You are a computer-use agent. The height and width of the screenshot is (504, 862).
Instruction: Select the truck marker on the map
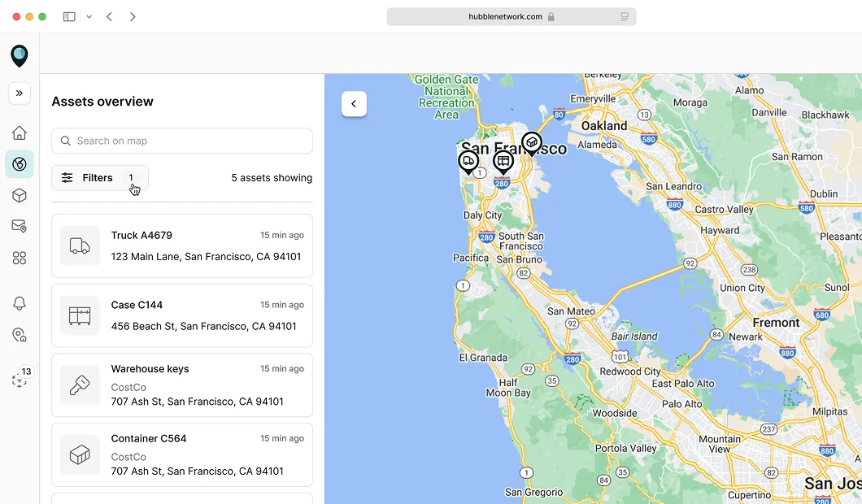pyautogui.click(x=468, y=162)
